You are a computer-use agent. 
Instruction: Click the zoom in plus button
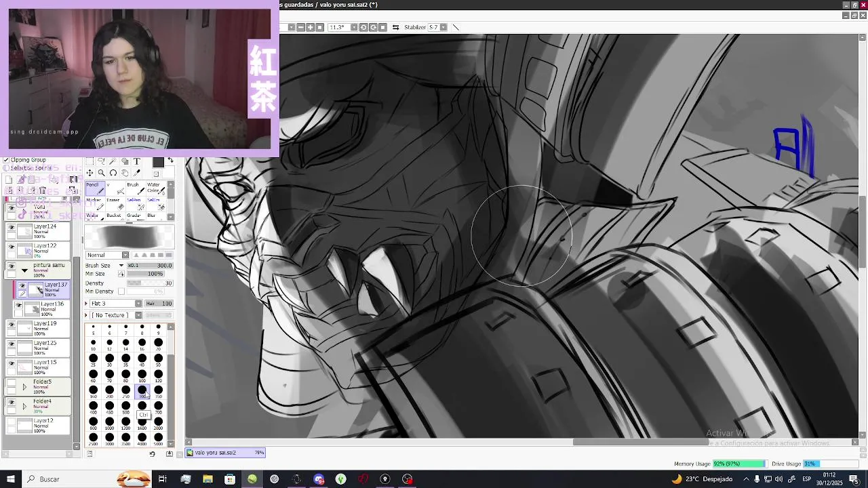(x=310, y=27)
